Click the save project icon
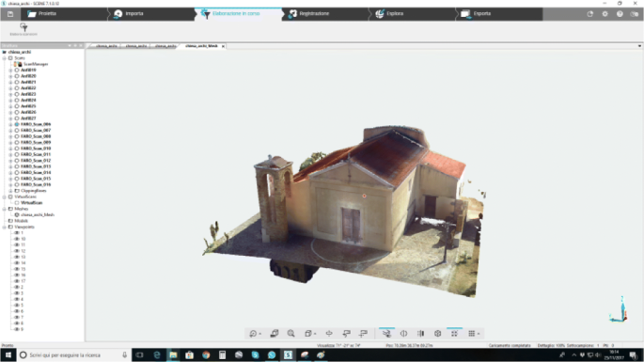Image resolution: width=644 pixels, height=362 pixels. click(x=9, y=14)
